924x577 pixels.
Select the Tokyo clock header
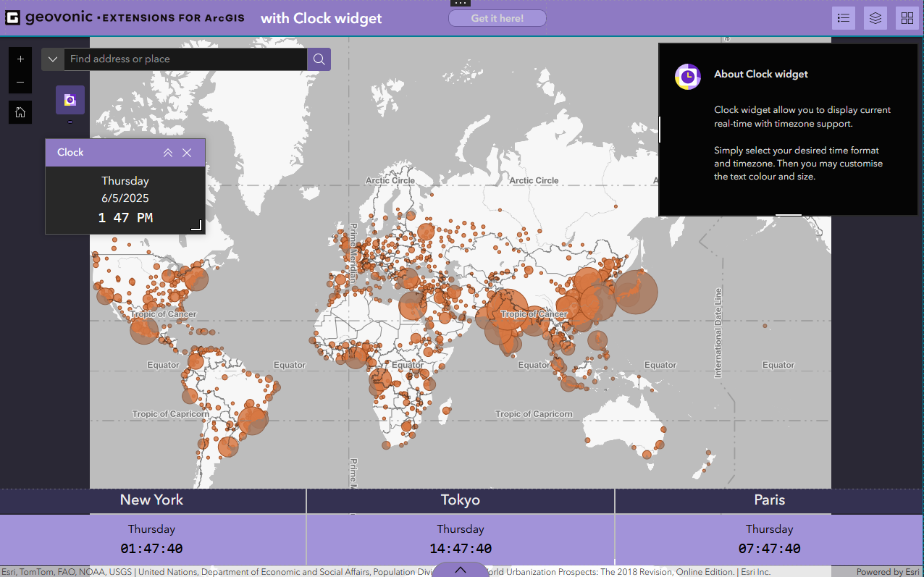tap(461, 500)
